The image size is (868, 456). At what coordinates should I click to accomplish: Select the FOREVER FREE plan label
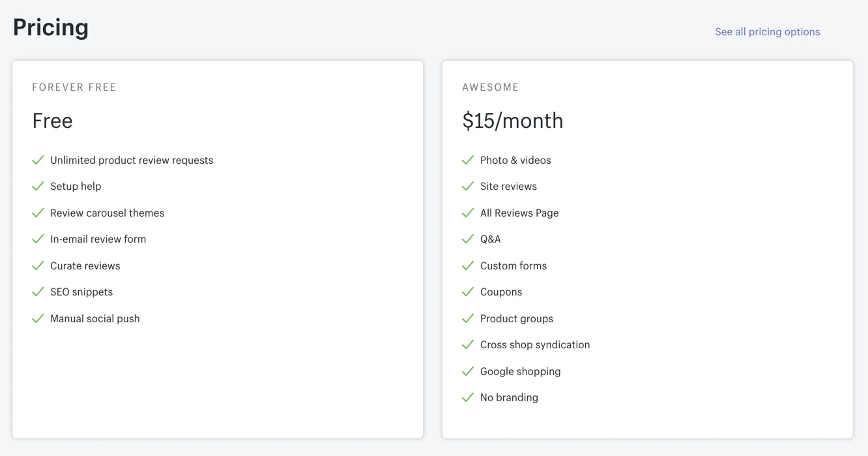point(74,87)
